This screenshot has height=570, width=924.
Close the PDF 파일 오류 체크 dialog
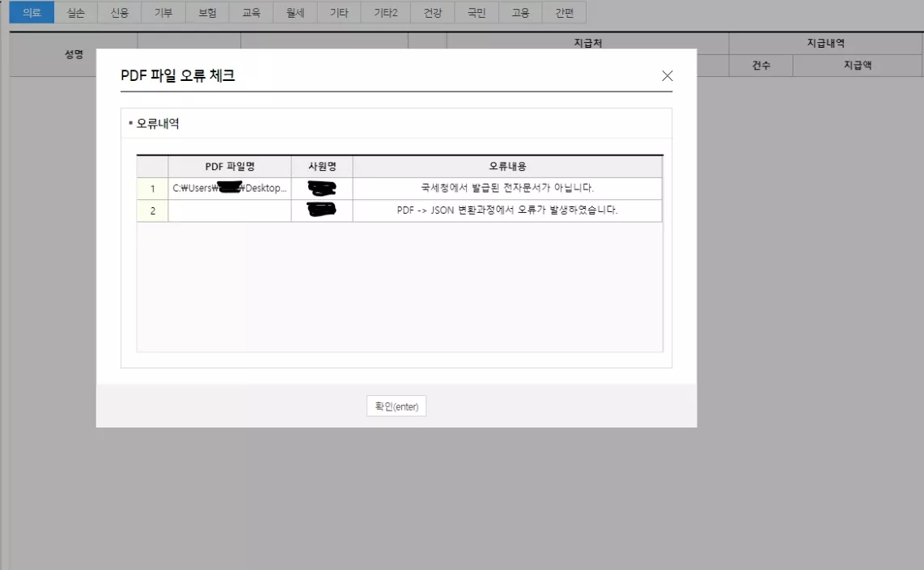(667, 75)
